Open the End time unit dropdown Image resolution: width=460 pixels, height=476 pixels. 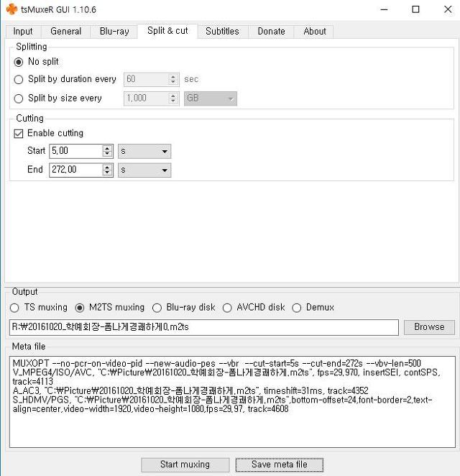(144, 170)
